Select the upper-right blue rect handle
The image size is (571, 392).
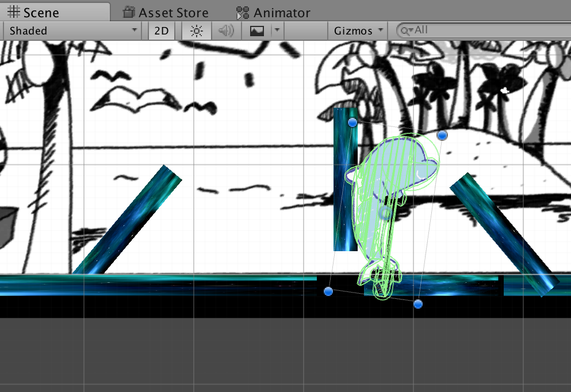442,136
